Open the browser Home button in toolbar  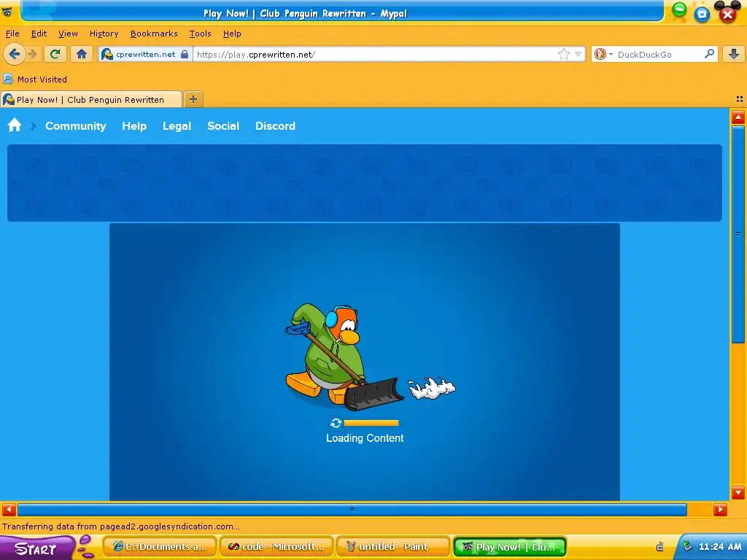(82, 54)
